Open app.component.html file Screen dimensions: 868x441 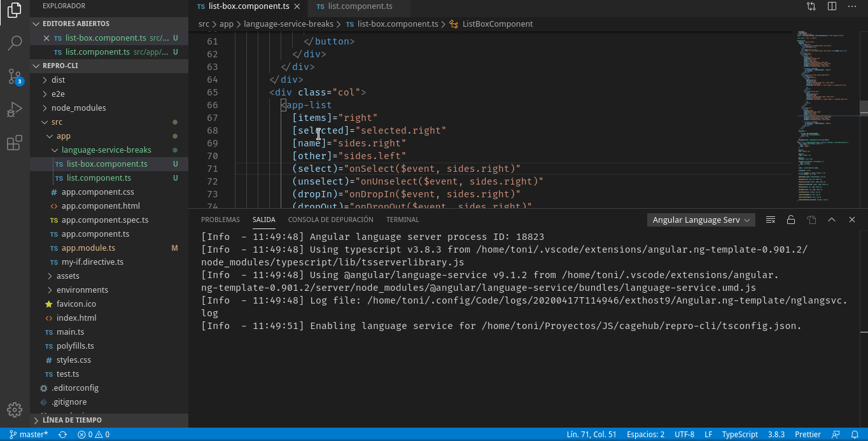(109, 206)
